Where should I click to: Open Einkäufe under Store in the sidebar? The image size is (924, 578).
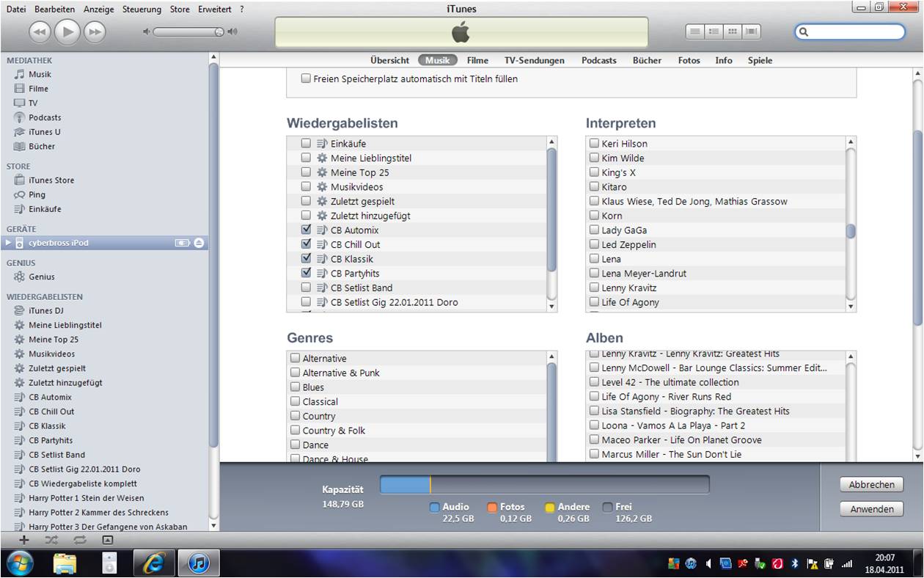pos(45,209)
